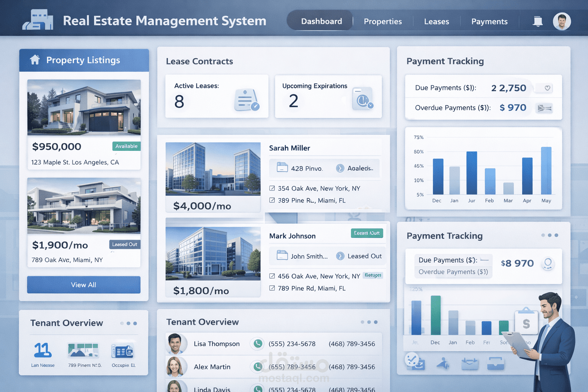Expand the Tenant Overview ellipsis menu
The height and width of the screenshot is (392, 588).
[369, 322]
